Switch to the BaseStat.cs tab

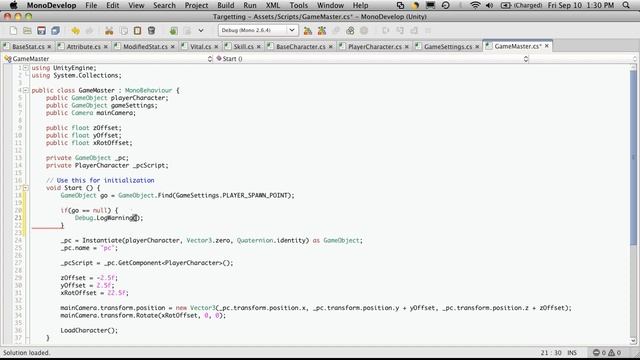pos(27,47)
